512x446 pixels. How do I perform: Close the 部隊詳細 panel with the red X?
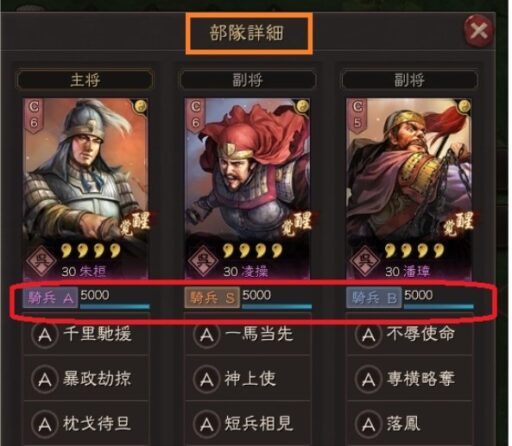pyautogui.click(x=478, y=31)
